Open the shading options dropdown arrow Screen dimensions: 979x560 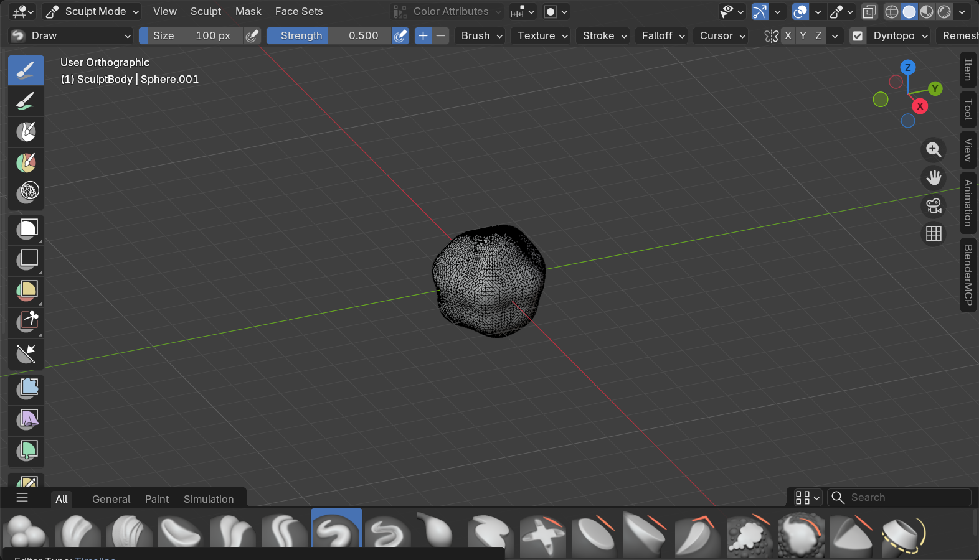click(x=962, y=12)
